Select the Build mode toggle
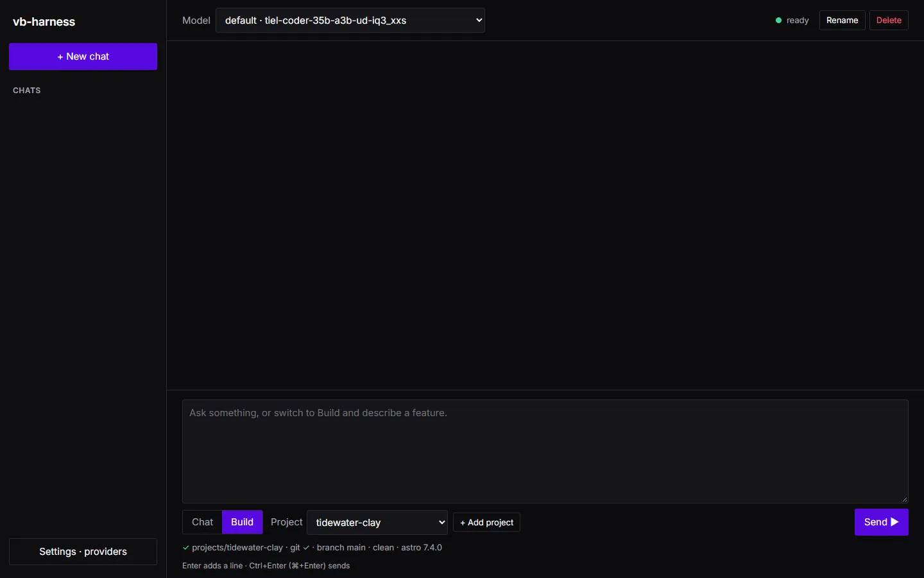The image size is (924, 578). click(x=242, y=522)
